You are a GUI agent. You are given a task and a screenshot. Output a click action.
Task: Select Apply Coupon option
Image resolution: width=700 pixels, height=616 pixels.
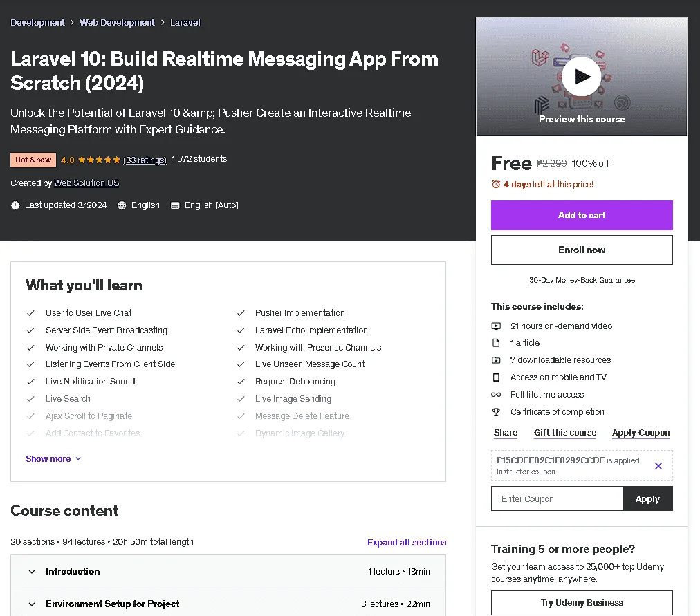[641, 433]
